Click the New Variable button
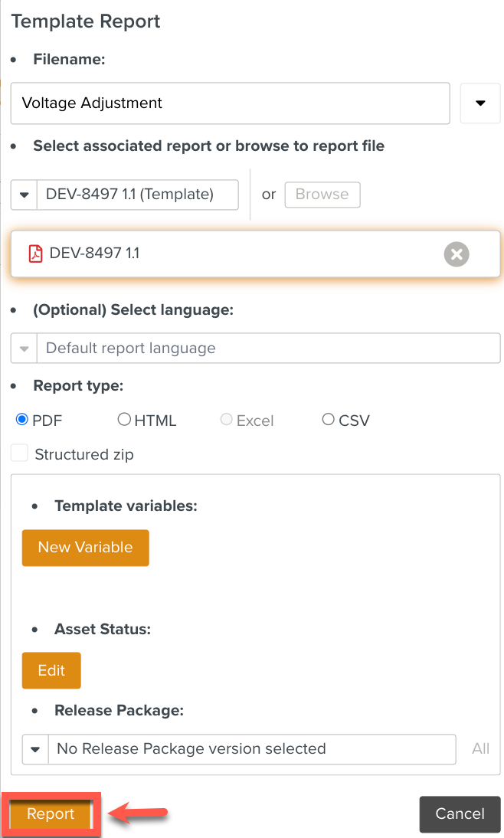The height and width of the screenshot is (838, 504). (85, 548)
